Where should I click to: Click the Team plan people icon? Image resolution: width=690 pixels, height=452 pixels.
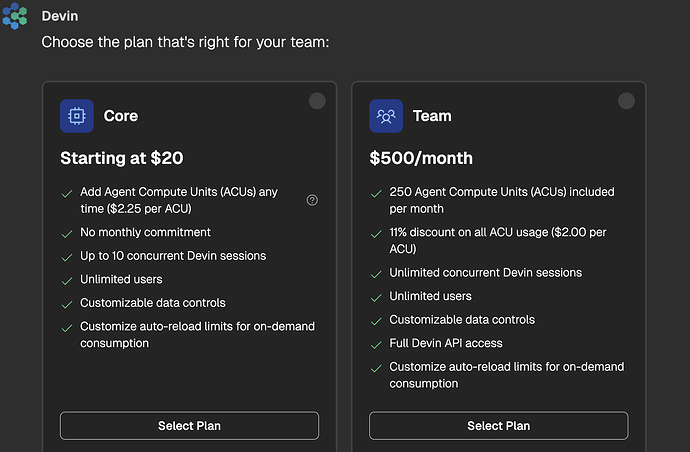[x=386, y=116]
